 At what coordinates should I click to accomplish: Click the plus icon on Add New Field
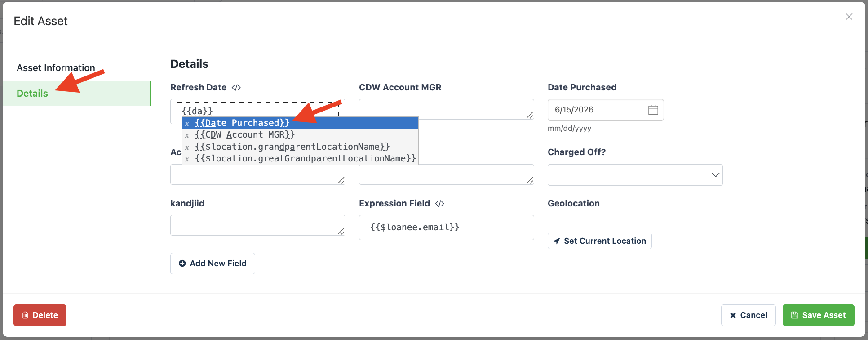coord(182,264)
